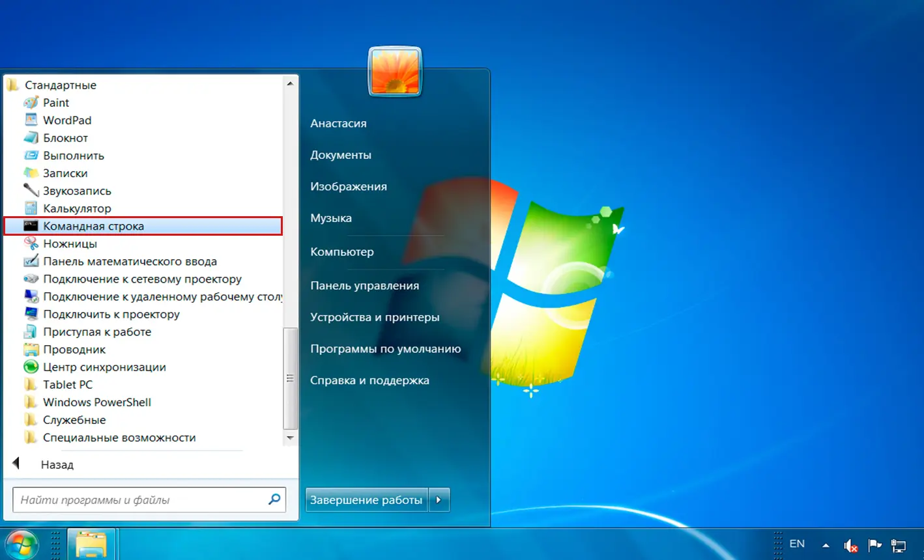Viewport: 924px width, 560px height.
Task: Click the Завершение работы button
Action: click(366, 500)
